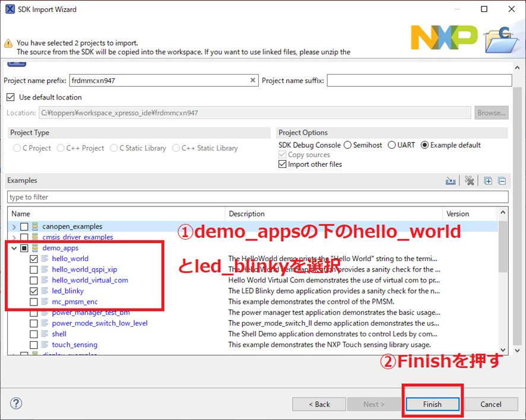Check the power_mode_switch_low_level checkbox
This screenshot has height=420, width=526.
coord(34,323)
